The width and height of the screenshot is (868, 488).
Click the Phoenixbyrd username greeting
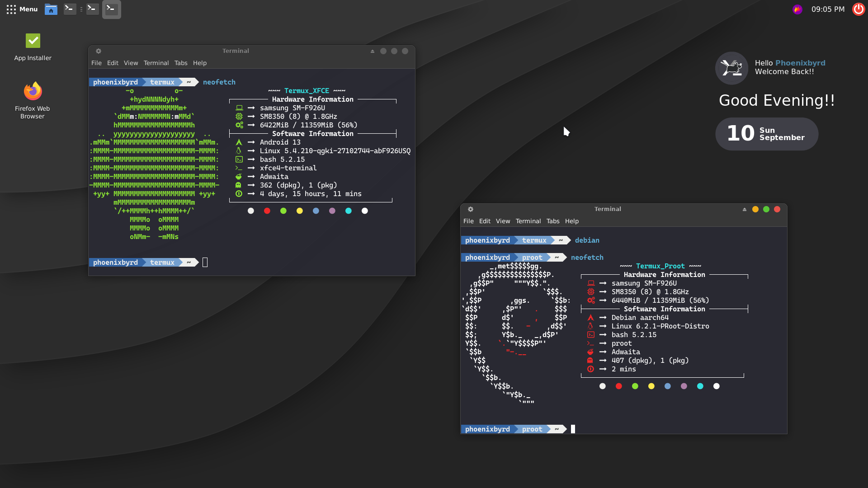coord(800,63)
